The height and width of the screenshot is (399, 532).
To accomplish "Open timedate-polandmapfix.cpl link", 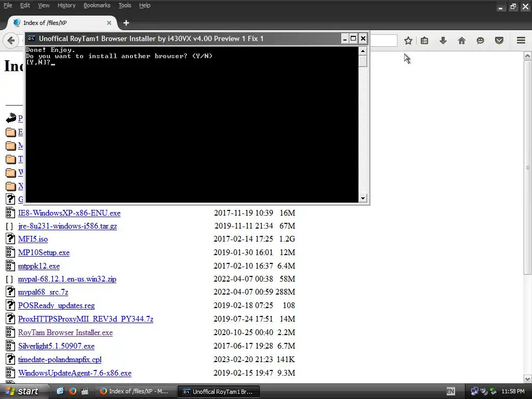I will click(x=60, y=360).
